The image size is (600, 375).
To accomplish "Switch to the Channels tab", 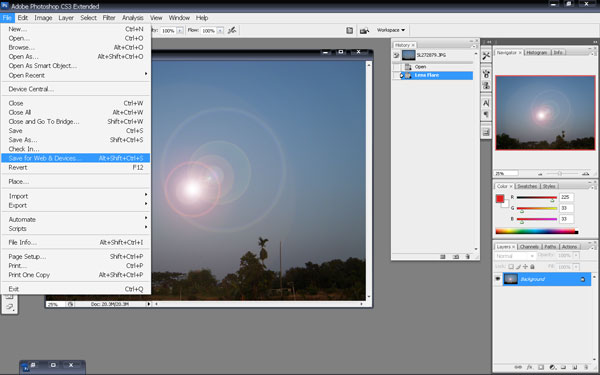I will (529, 247).
